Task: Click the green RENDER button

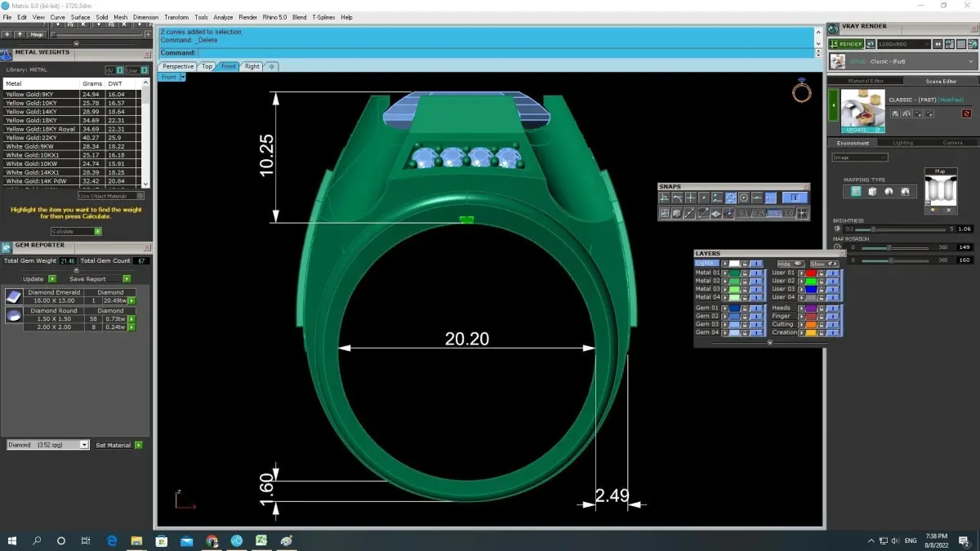Action: [847, 44]
